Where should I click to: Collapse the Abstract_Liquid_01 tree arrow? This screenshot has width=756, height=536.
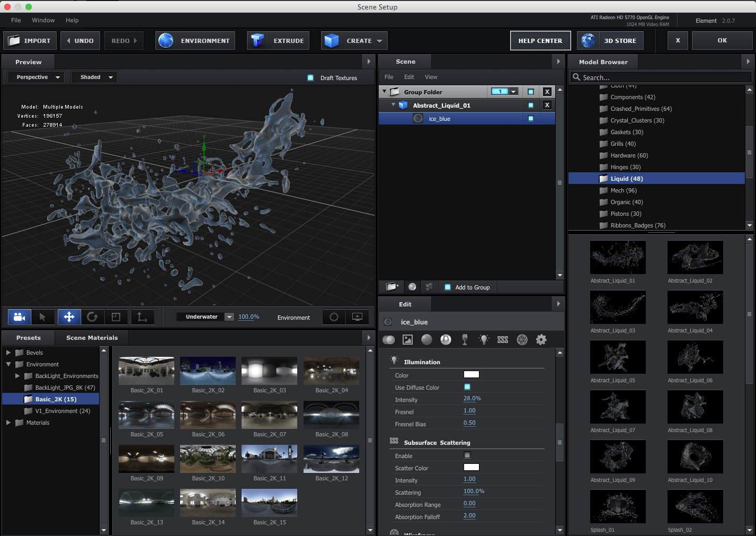tap(393, 104)
